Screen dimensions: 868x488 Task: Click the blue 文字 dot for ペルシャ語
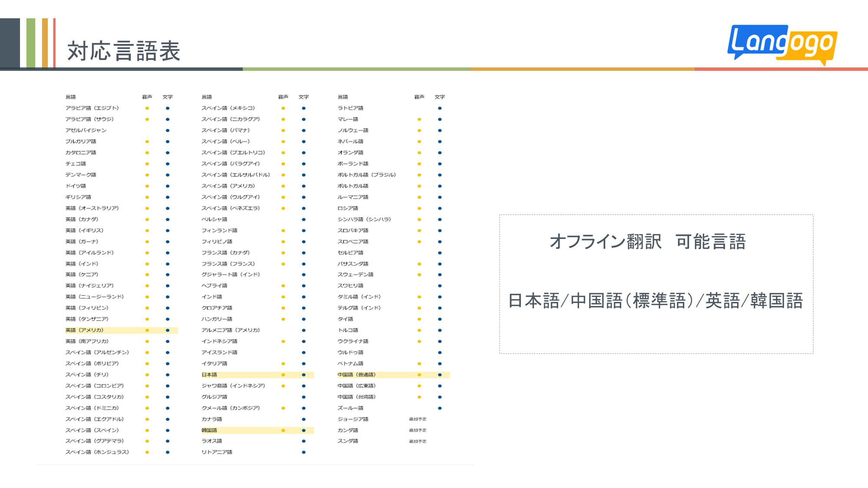pyautogui.click(x=304, y=219)
